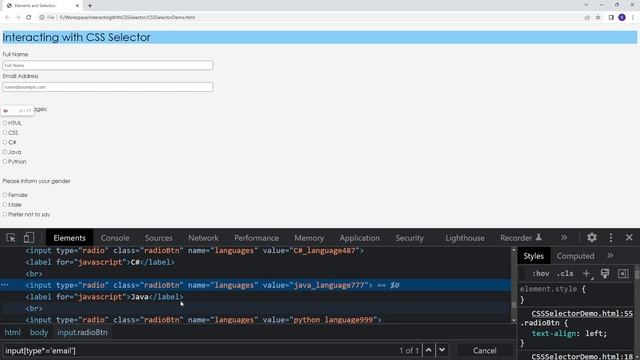Bookmark this page with the star icon
The image size is (640, 360).
598,18
